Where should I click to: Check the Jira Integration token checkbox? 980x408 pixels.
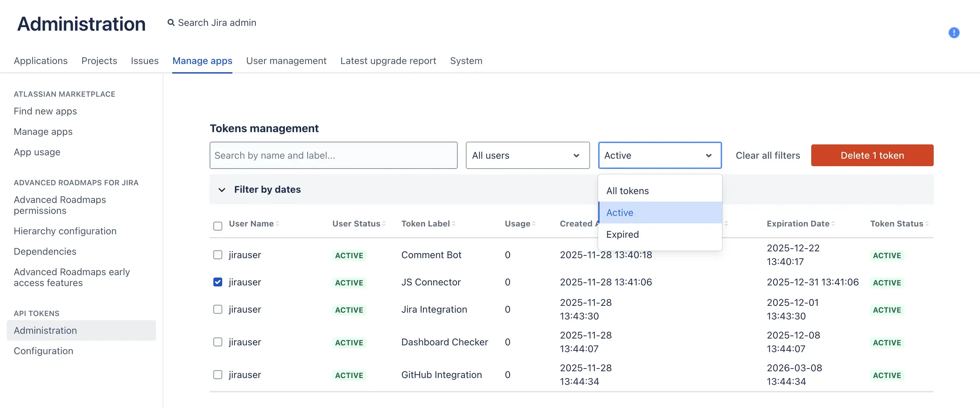coord(218,310)
